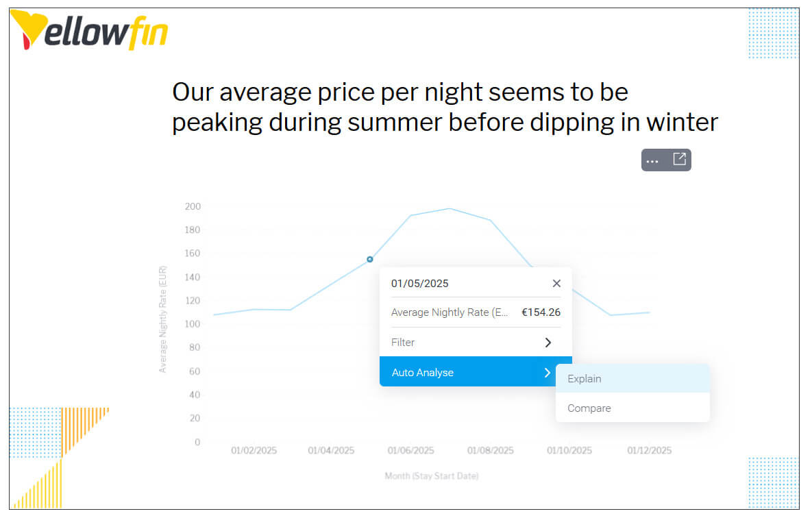Open the chart in expanded view
The image size is (812, 518).
[679, 160]
